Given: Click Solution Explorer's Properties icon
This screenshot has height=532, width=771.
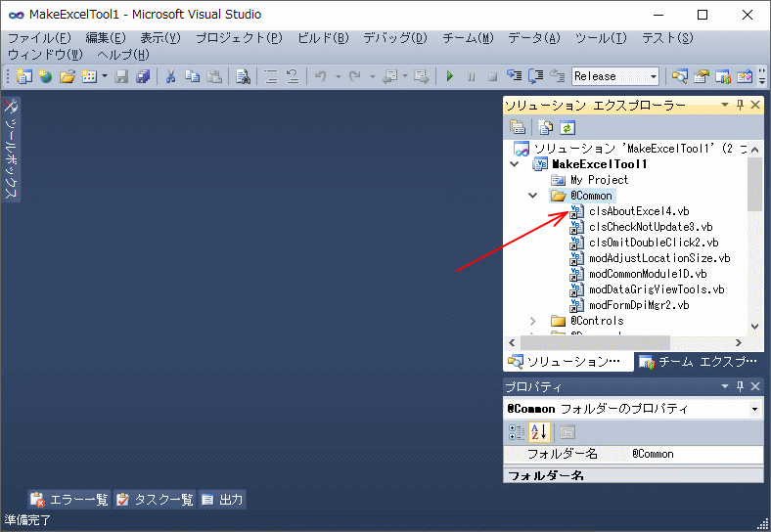Looking at the screenshot, I should [518, 127].
